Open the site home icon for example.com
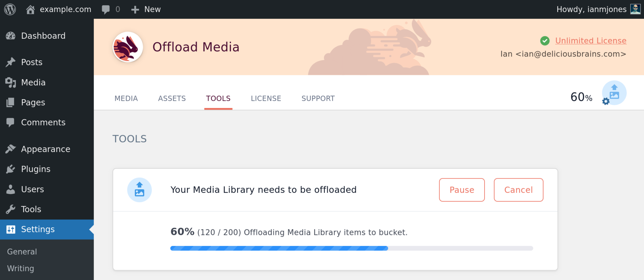 point(30,9)
